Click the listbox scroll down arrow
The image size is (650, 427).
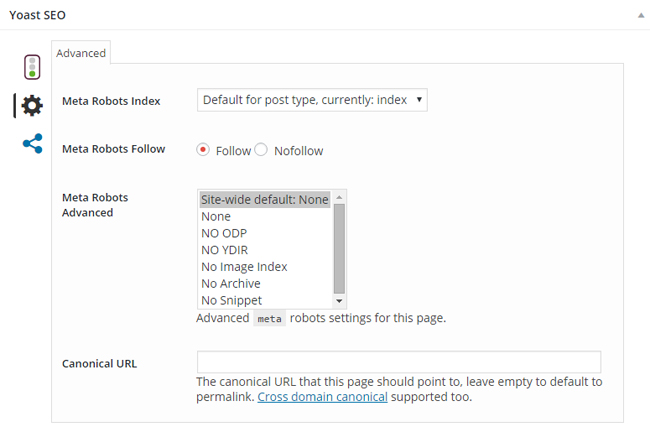click(x=339, y=301)
